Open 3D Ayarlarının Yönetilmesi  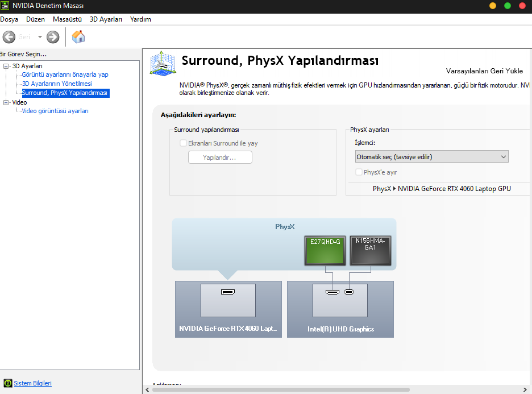(x=57, y=84)
